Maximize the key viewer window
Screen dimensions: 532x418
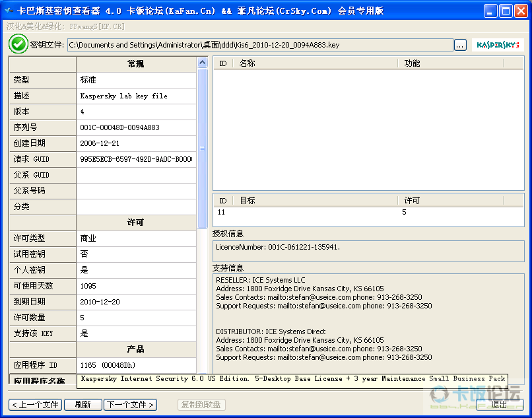506,11
